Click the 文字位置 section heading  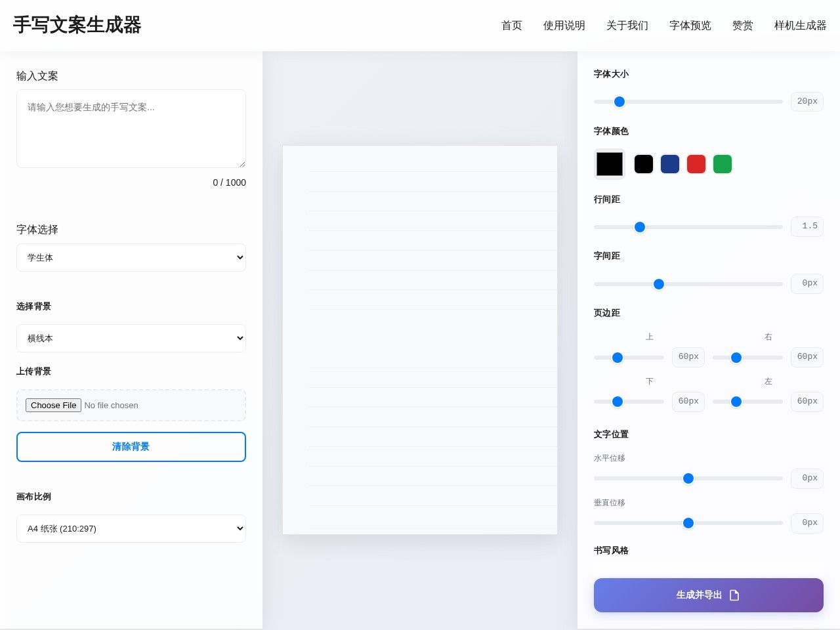[x=611, y=434]
